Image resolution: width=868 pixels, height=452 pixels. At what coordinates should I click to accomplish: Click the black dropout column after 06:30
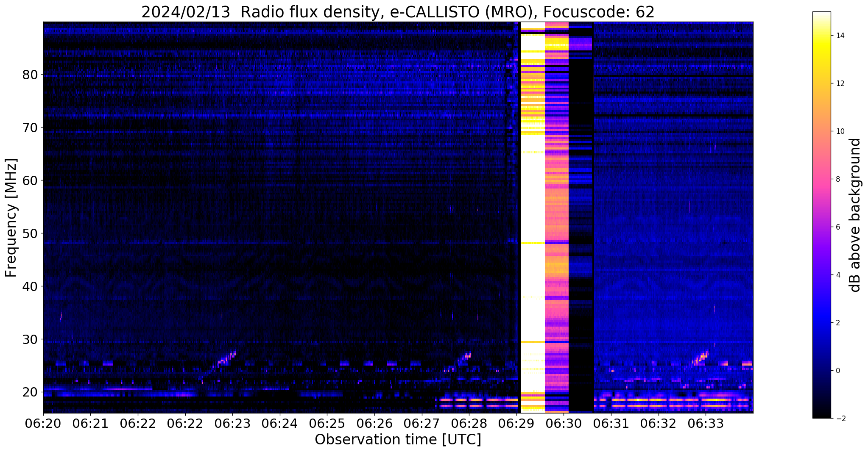(581, 217)
